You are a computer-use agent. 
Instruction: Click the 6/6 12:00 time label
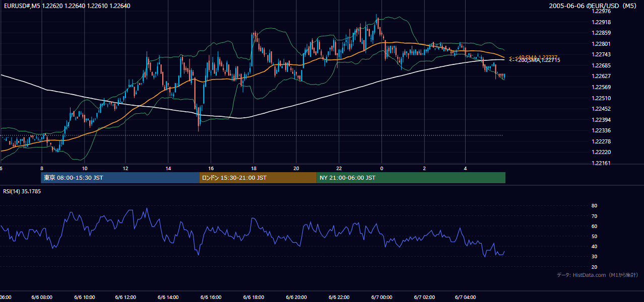coord(126,297)
